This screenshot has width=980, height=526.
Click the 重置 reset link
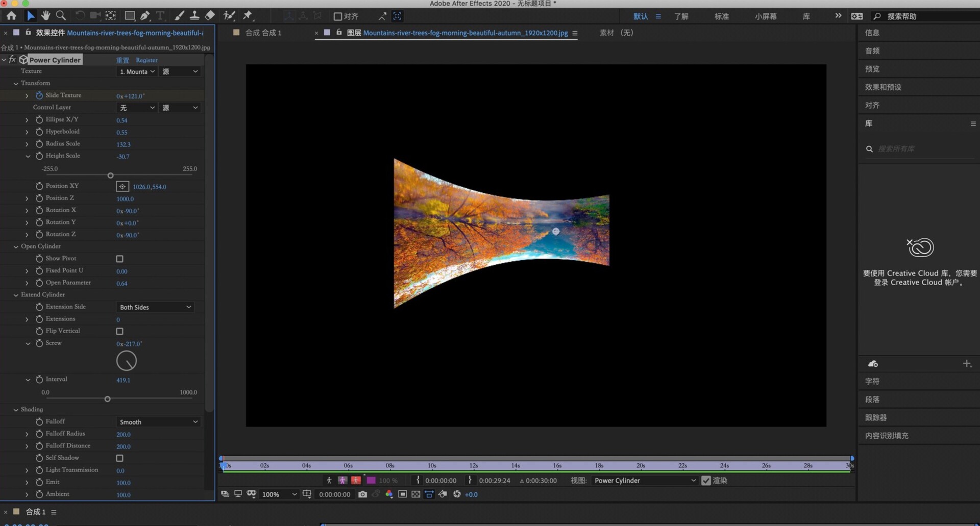[122, 60]
